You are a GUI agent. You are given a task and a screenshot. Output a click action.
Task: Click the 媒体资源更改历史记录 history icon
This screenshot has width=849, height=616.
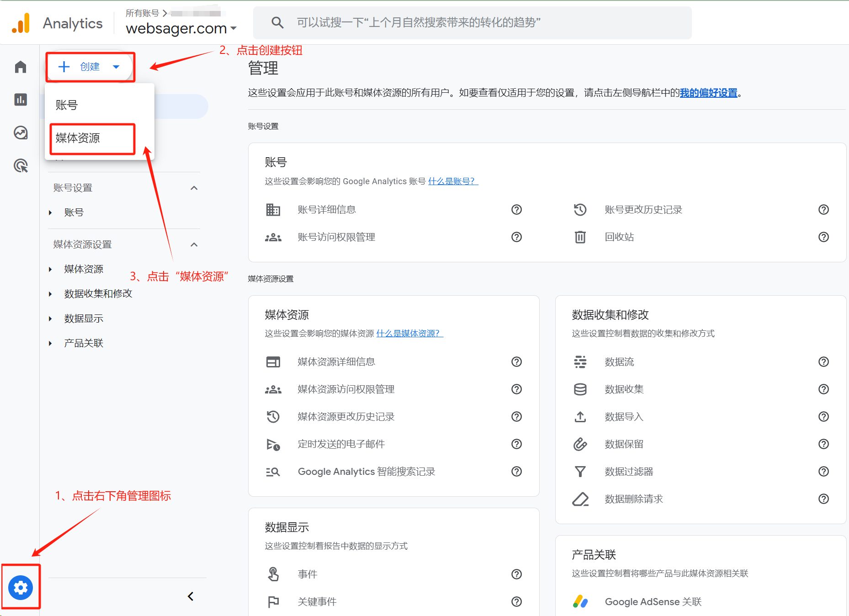(273, 417)
